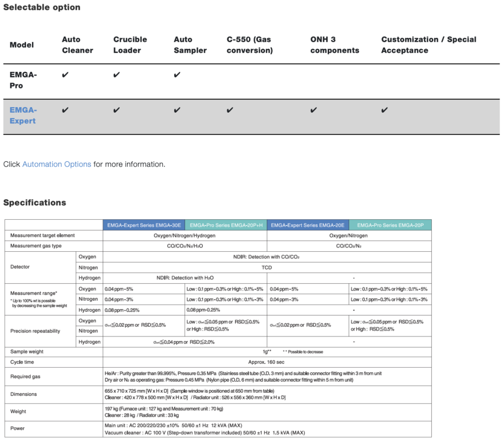Select EMGA-Expert Auto Cleaner checkmark
Viewport: 504px width, 442px height.
click(x=65, y=110)
